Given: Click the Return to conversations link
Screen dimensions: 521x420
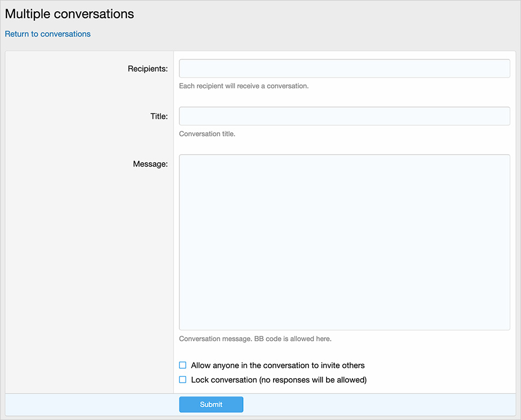Looking at the screenshot, I should tap(48, 34).
